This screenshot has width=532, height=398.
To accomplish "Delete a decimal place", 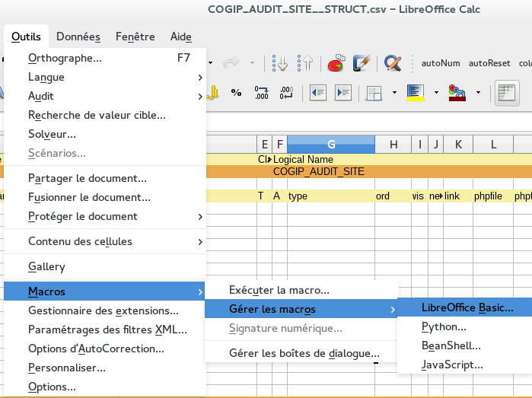I will click(286, 92).
